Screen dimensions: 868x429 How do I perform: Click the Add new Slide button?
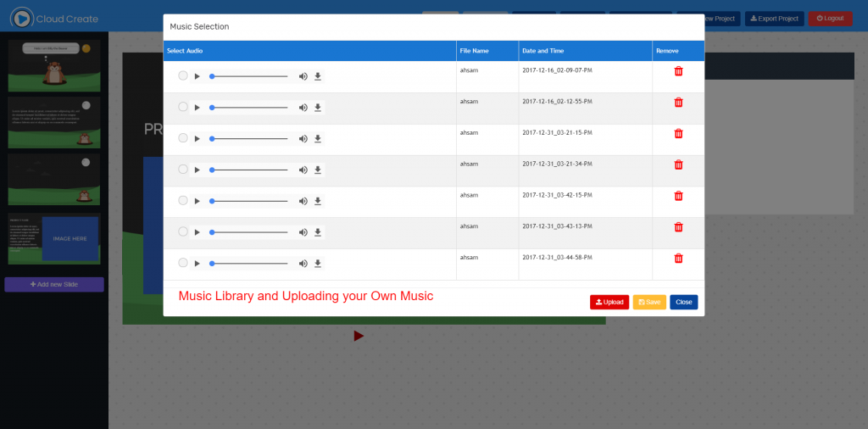click(54, 284)
